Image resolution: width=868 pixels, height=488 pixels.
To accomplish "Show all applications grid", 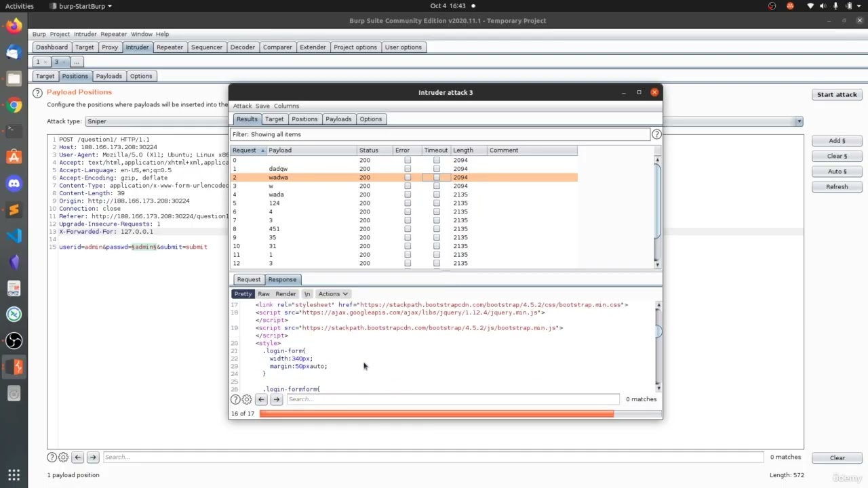I will tap(14, 474).
